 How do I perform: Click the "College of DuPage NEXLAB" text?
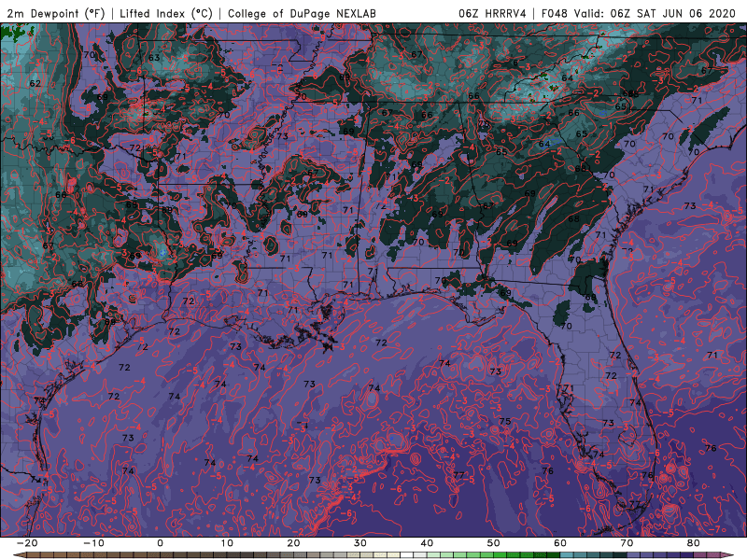[302, 13]
